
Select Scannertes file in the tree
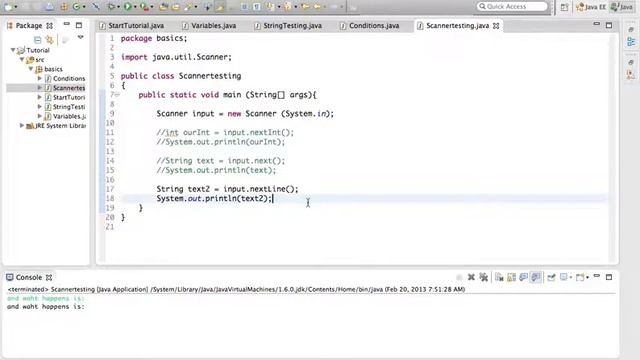point(64,88)
